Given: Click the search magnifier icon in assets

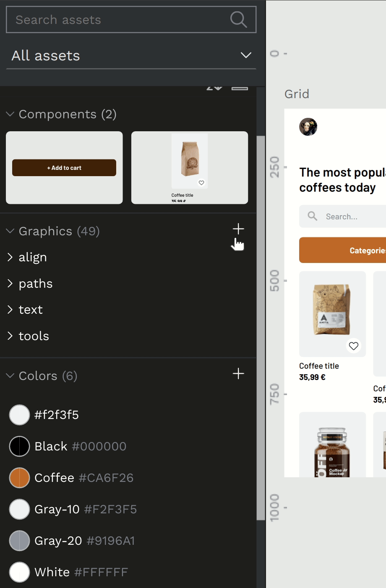Looking at the screenshot, I should 238,19.
